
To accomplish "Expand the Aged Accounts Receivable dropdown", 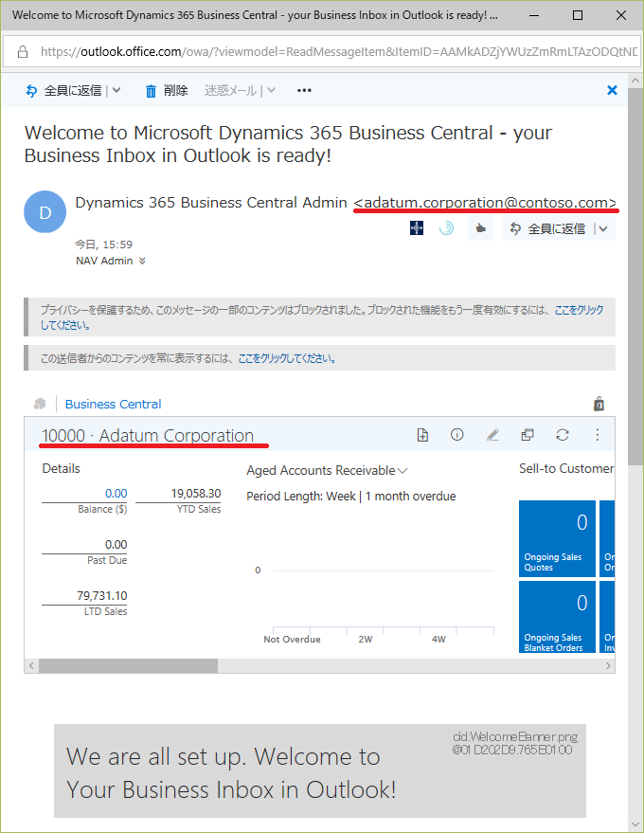I will tap(402, 471).
